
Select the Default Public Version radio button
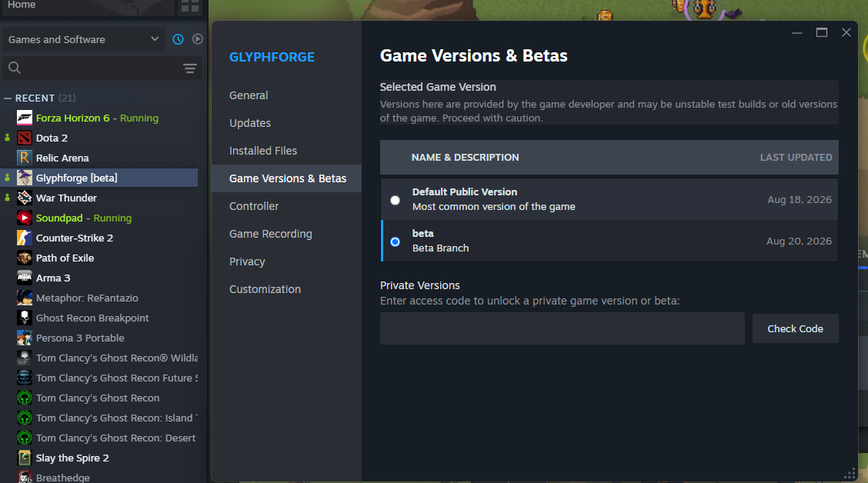395,200
